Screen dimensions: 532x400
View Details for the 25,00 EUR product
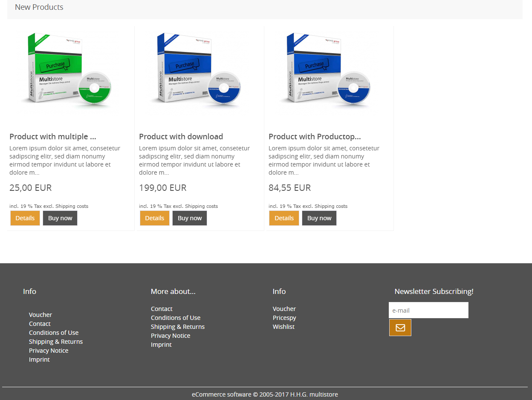tap(25, 218)
